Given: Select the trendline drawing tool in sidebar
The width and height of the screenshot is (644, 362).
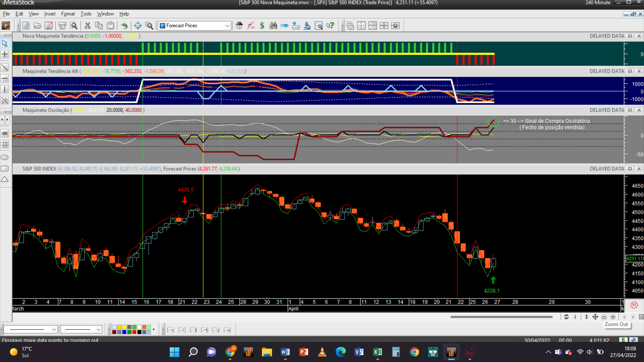Looking at the screenshot, I should point(5,67).
